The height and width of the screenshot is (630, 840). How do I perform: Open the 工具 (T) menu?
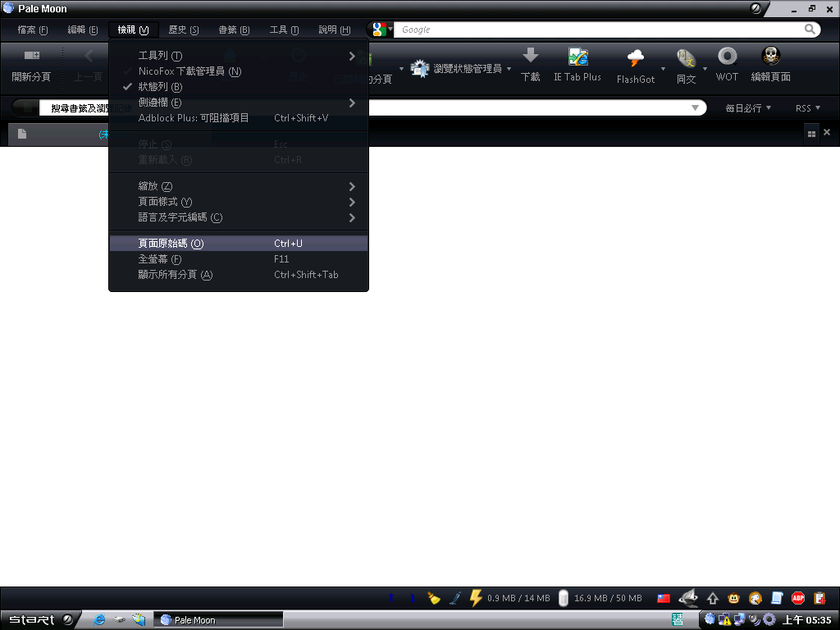[x=284, y=30]
